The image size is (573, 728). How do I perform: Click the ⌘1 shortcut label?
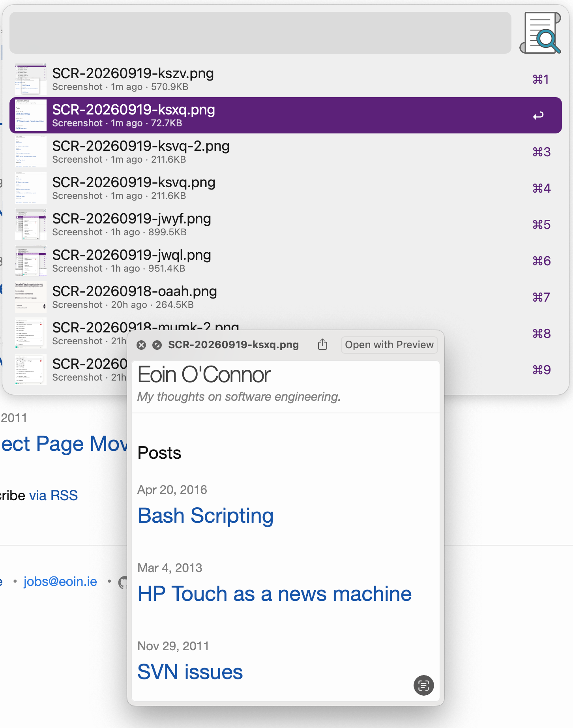click(541, 79)
